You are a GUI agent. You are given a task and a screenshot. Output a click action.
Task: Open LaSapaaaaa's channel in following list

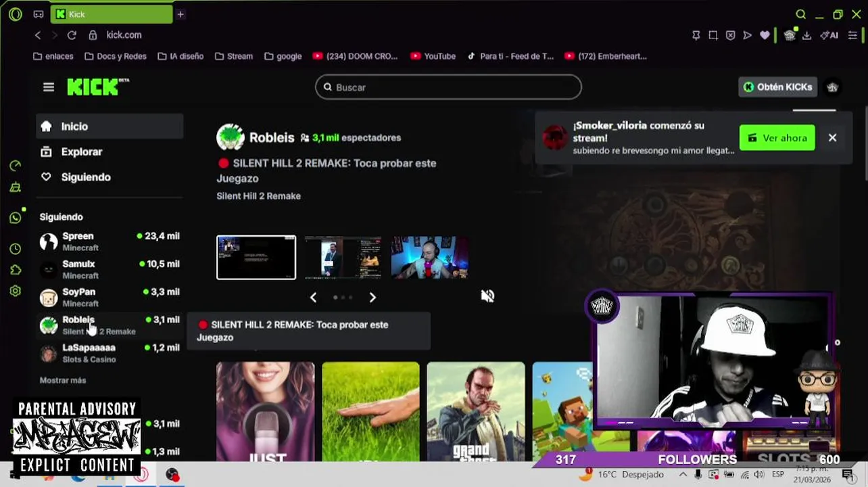[x=110, y=353]
